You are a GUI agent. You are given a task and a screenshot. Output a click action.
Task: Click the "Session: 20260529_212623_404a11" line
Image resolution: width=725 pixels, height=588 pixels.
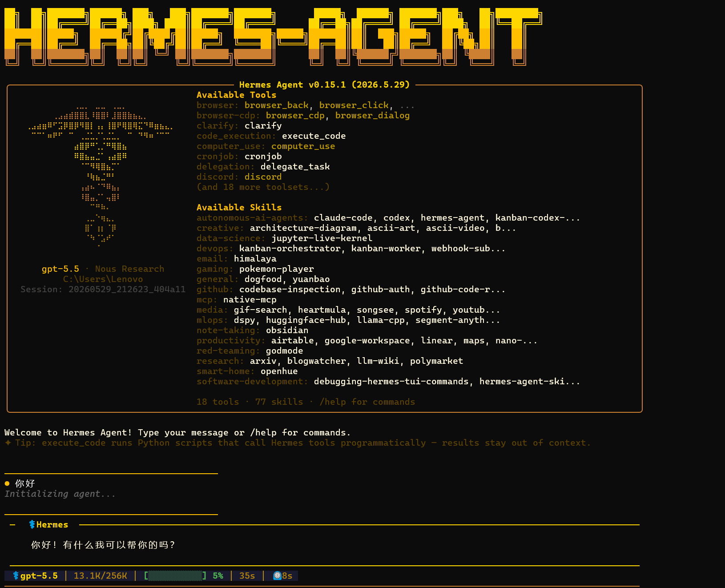pyautogui.click(x=103, y=290)
